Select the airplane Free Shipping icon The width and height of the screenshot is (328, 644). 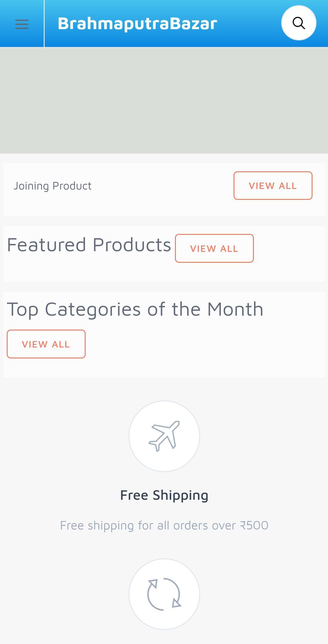click(164, 436)
